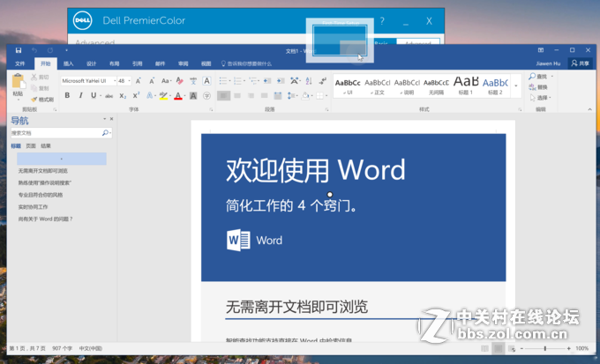
Task: Click the increase indent icon
Action: coord(281,81)
